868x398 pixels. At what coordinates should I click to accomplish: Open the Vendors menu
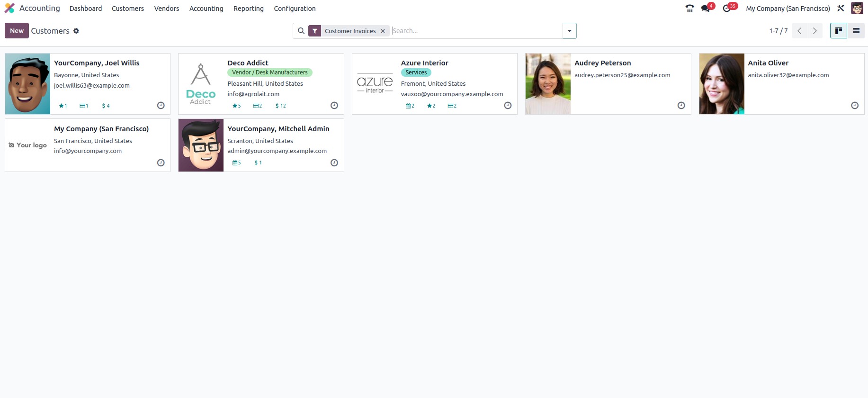(x=167, y=9)
